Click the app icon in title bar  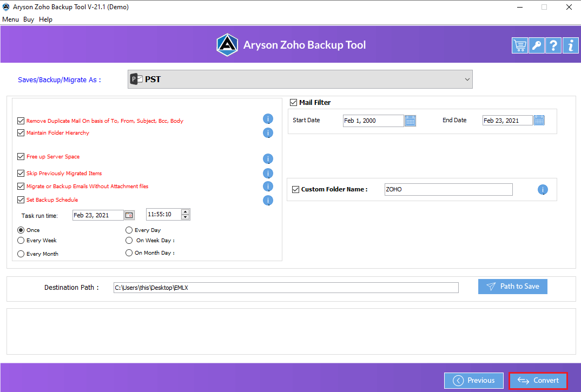6,6
